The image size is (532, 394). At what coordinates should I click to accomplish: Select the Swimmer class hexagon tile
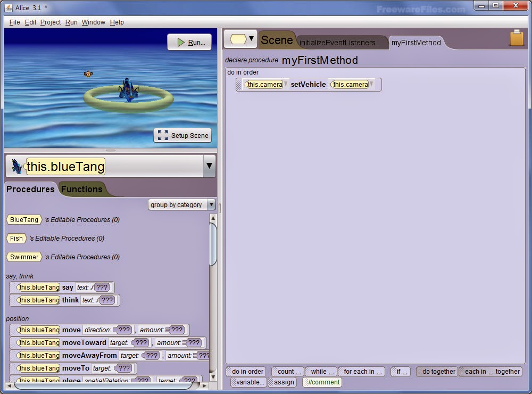coord(24,257)
